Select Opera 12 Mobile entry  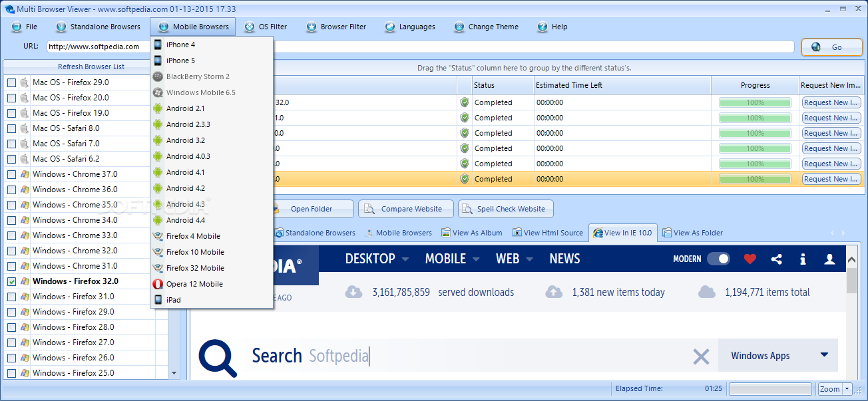[x=212, y=284]
